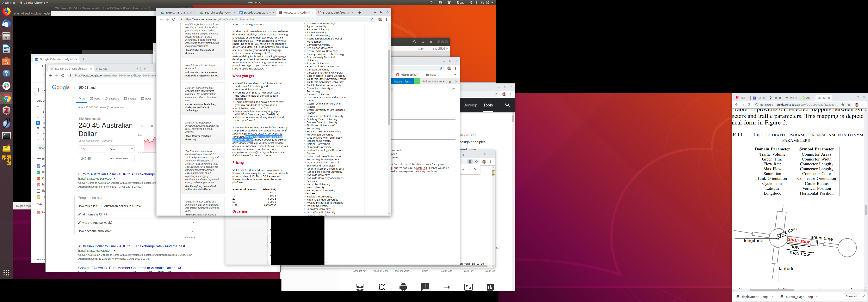Click the Android robot material icon
This screenshot has height=302, width=868.
(x=403, y=287)
